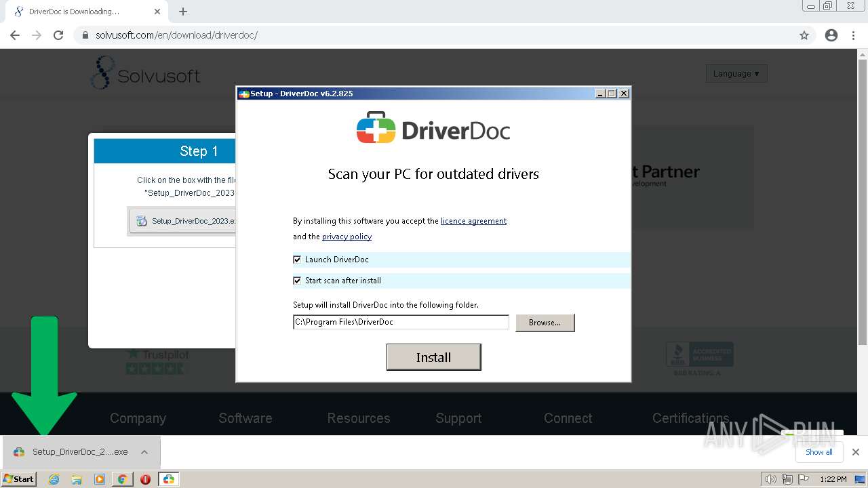This screenshot has height=488, width=868.
Task: Open a new Chrome tab
Action: (x=183, y=12)
